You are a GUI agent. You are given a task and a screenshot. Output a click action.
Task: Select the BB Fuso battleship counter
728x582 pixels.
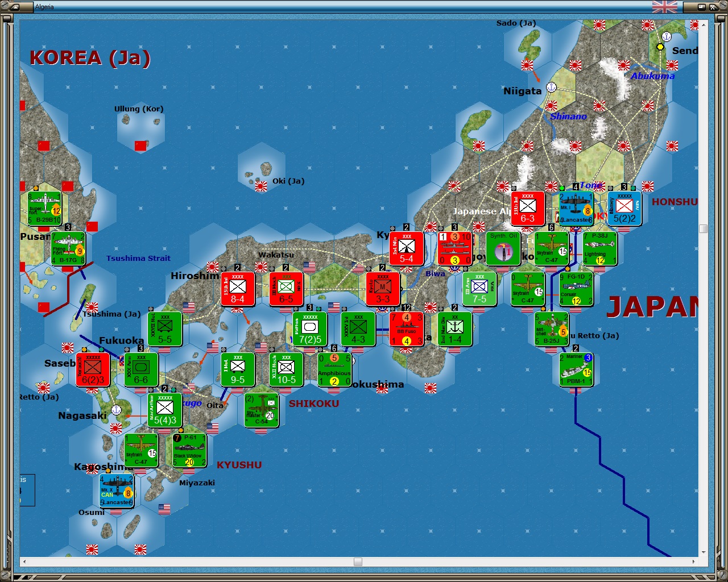point(407,329)
